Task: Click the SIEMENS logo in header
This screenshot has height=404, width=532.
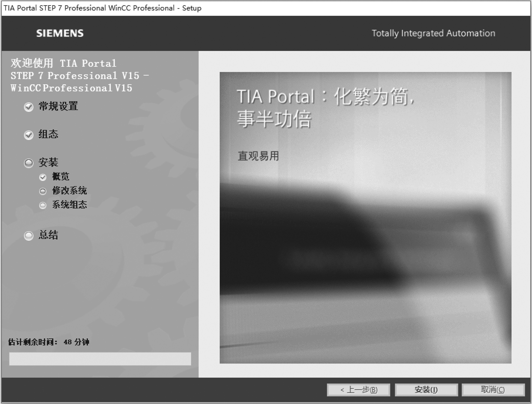Action: point(60,33)
